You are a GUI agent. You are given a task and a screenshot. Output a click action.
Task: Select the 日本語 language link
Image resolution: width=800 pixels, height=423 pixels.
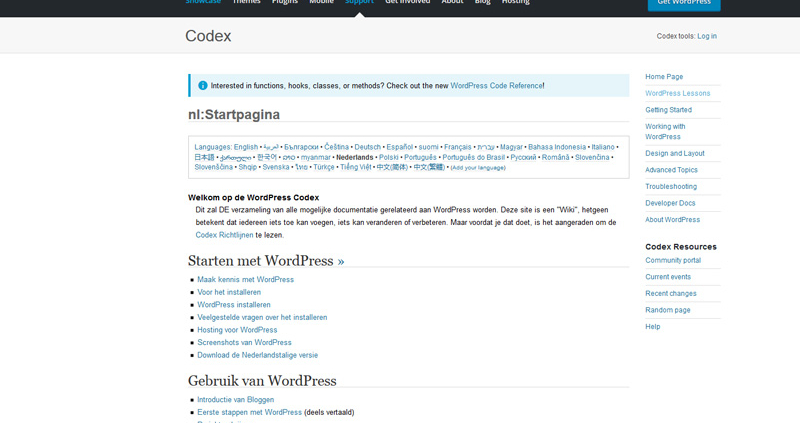[x=204, y=157]
